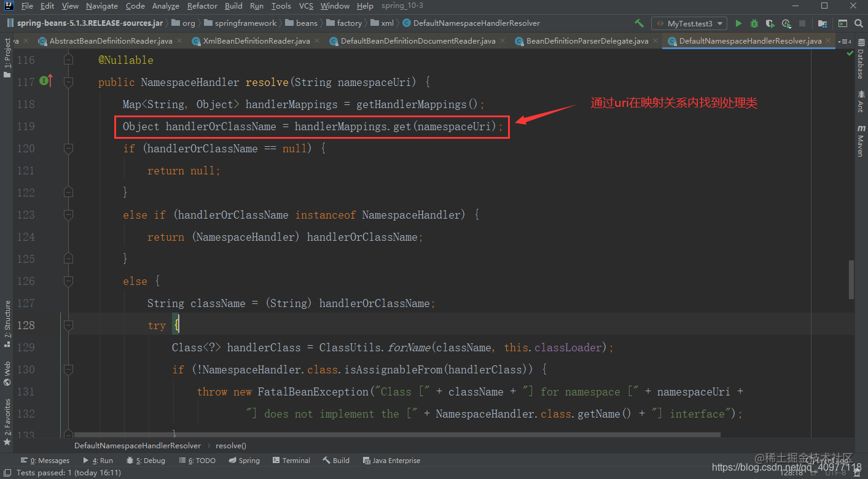Open the 6: TODO tool window
The height and width of the screenshot is (479, 868).
[x=197, y=461]
